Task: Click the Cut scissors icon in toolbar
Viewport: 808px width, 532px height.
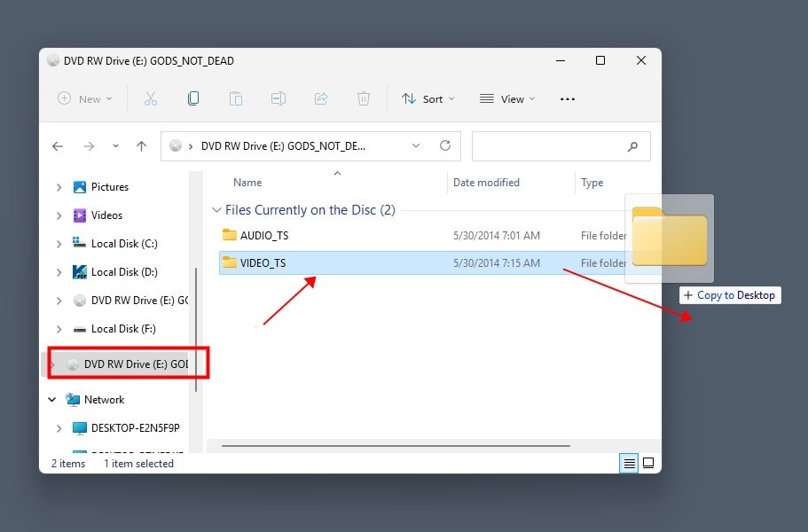Action: tap(151, 98)
